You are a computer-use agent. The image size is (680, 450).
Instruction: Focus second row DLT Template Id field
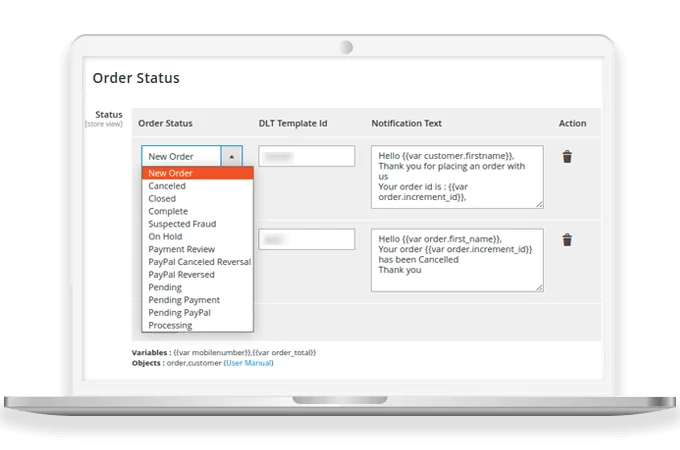pyautogui.click(x=307, y=239)
